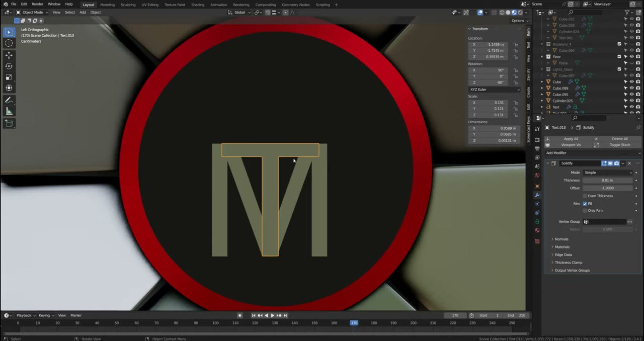This screenshot has width=644, height=341.
Task: Open the Tool properties tab icon
Action: tap(537, 129)
